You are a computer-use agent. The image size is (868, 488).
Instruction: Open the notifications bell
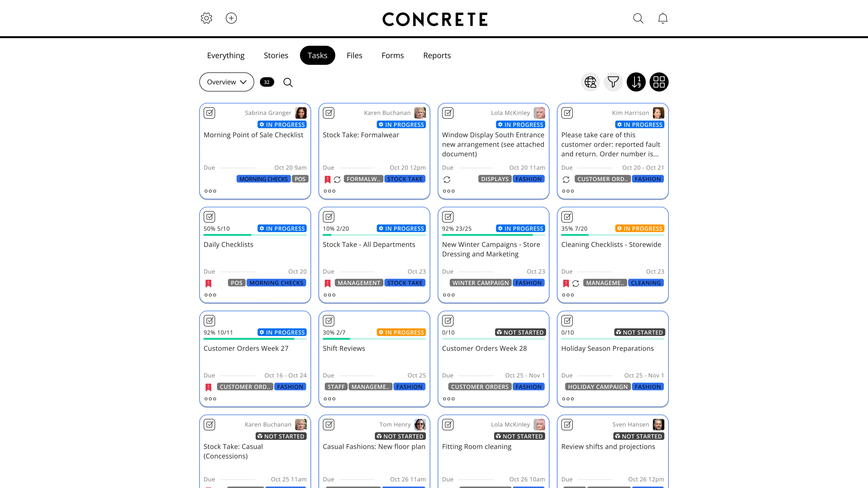click(x=663, y=18)
